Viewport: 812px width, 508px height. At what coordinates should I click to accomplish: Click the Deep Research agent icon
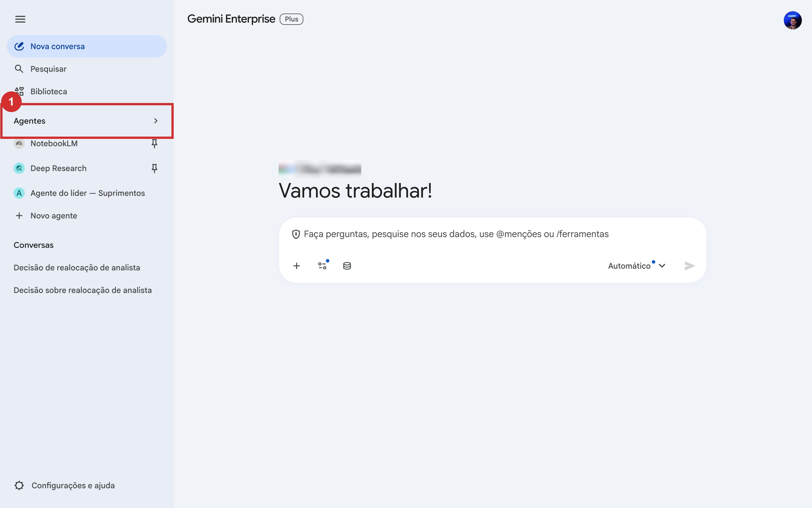pos(19,168)
